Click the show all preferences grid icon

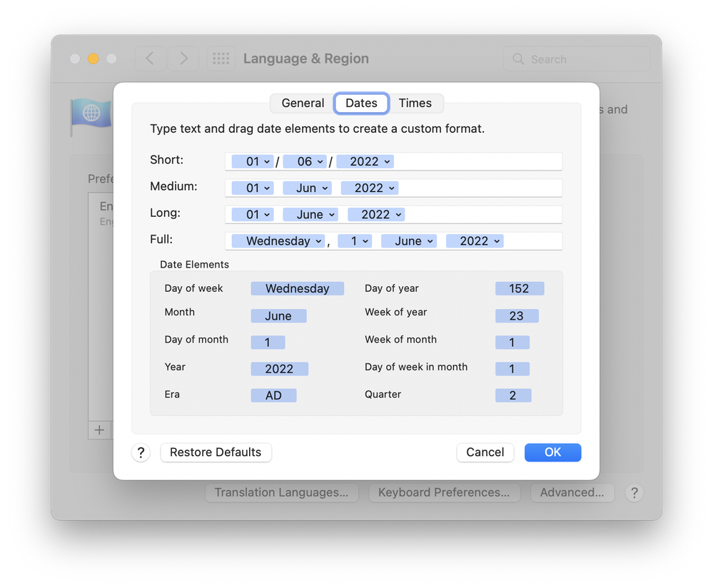(x=221, y=59)
